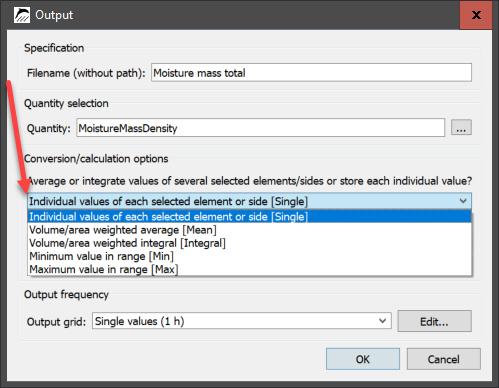Collapse the calculation options combo box
Screen dimensions: 499x388
(x=249, y=201)
